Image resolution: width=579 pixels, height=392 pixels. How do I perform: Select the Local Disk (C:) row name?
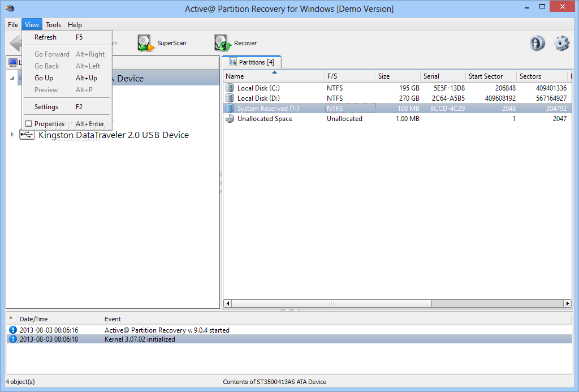coord(258,88)
